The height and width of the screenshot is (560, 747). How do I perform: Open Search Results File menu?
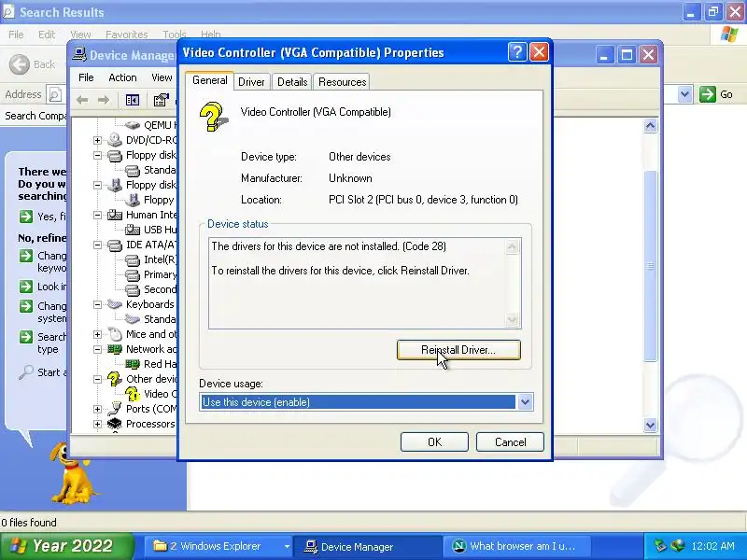pyautogui.click(x=16, y=35)
